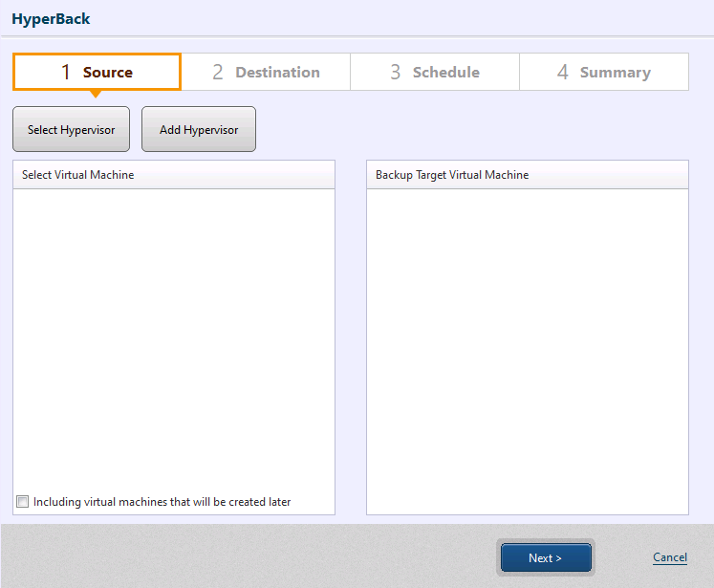714x588 pixels.
Task: Click the Select Hypervisor button
Action: tap(71, 130)
